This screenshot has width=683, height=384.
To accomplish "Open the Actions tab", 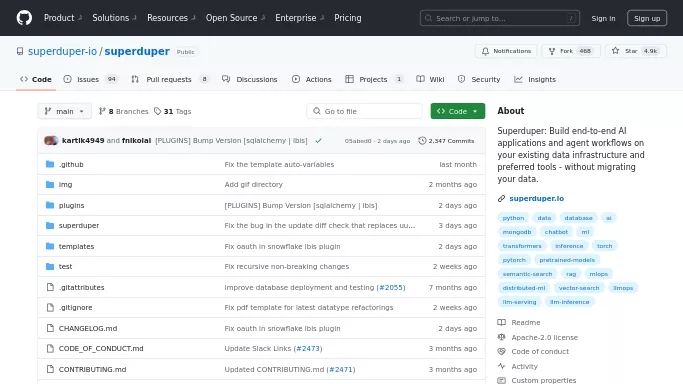I will pyautogui.click(x=312, y=79).
